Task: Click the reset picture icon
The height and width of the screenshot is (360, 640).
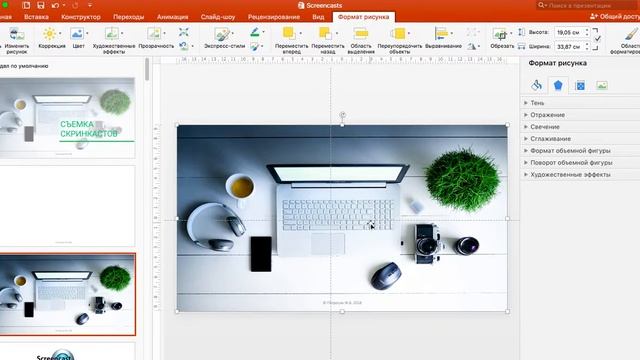Action: 184,46
